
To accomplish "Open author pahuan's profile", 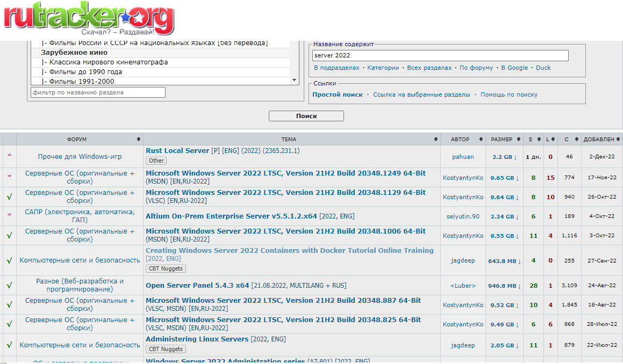I will pos(463,157).
